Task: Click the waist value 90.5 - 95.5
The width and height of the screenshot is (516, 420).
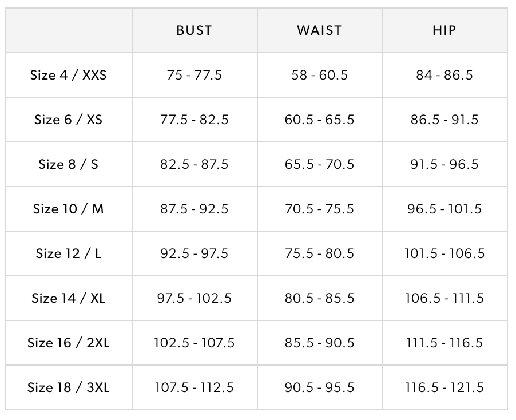Action: pyautogui.click(x=319, y=387)
